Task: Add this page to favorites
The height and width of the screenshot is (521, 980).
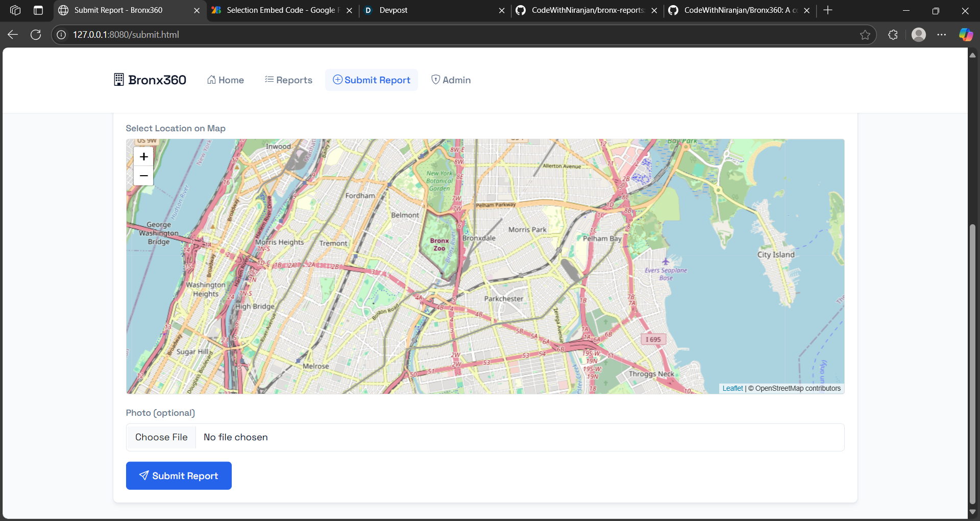Action: [865, 35]
